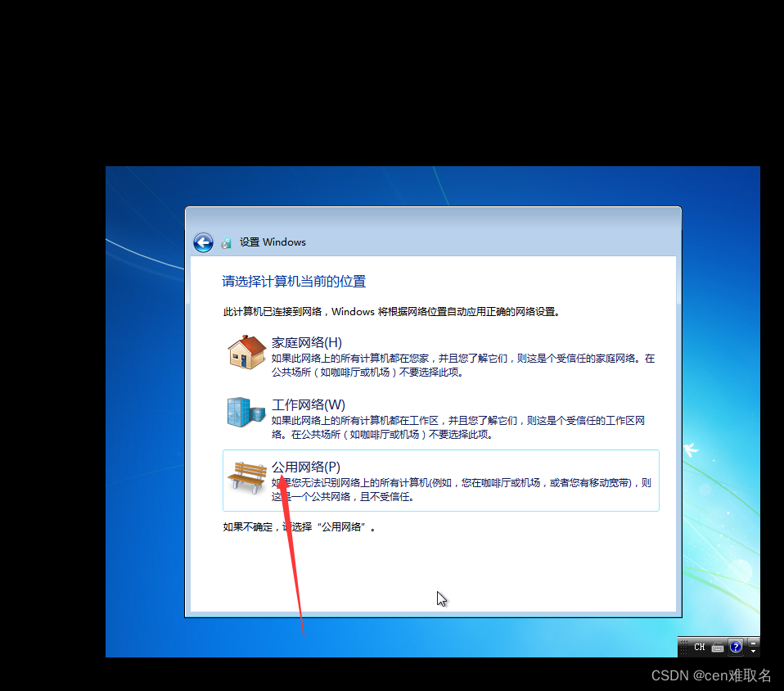Select the office building Work network icon

tap(246, 413)
